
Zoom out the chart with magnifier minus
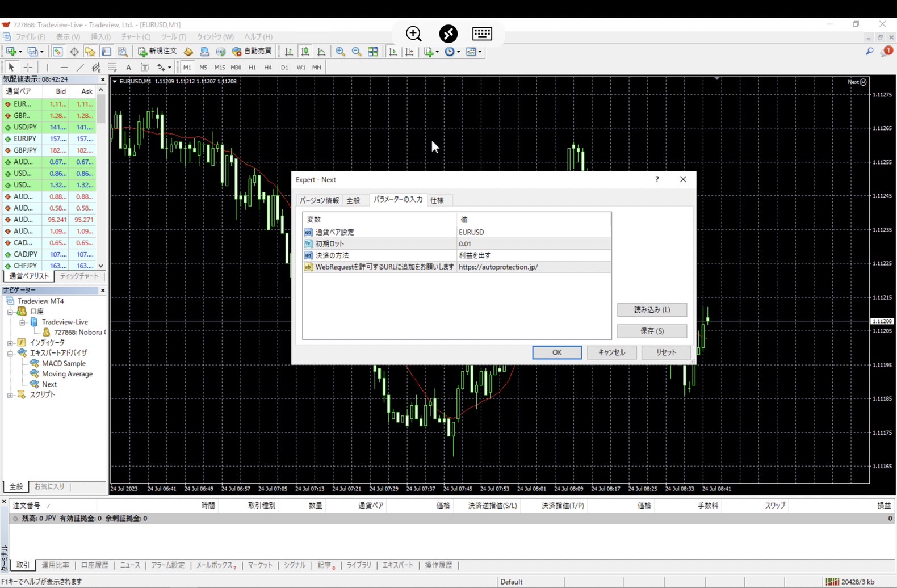click(357, 52)
